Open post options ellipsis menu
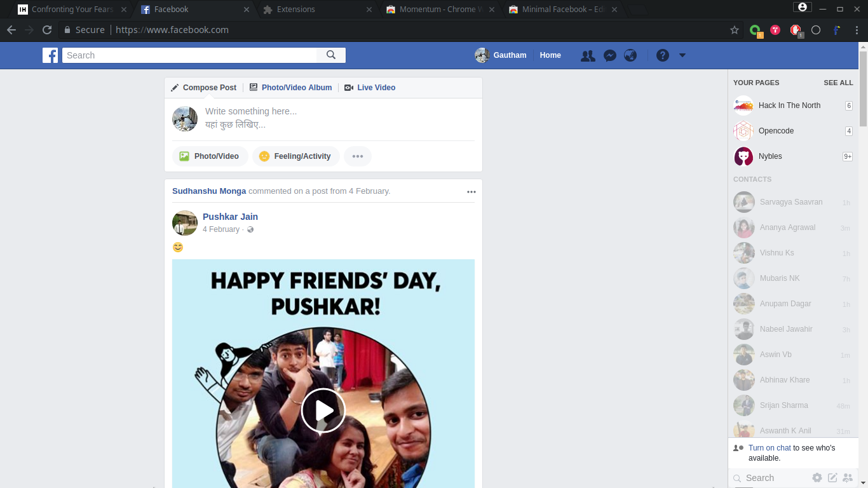 [x=471, y=191]
